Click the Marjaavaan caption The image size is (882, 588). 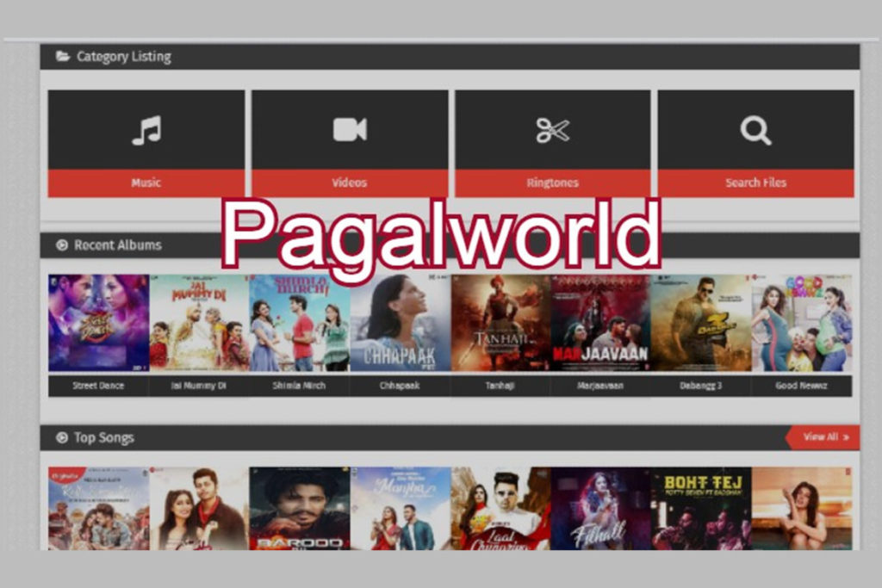[x=600, y=386]
